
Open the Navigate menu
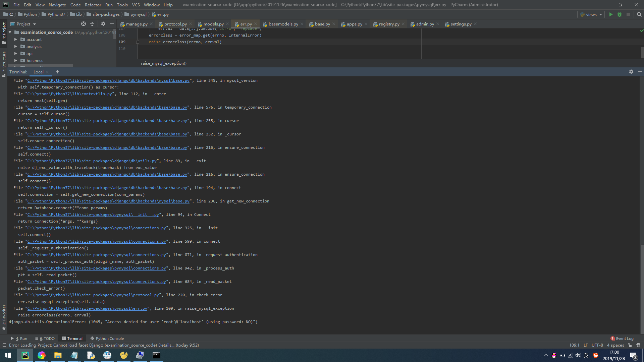click(57, 5)
